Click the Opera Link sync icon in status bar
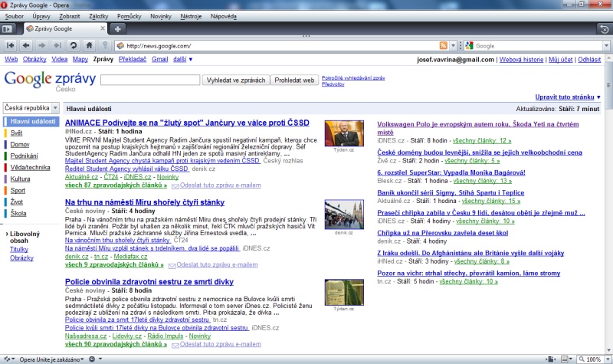 (8, 359)
